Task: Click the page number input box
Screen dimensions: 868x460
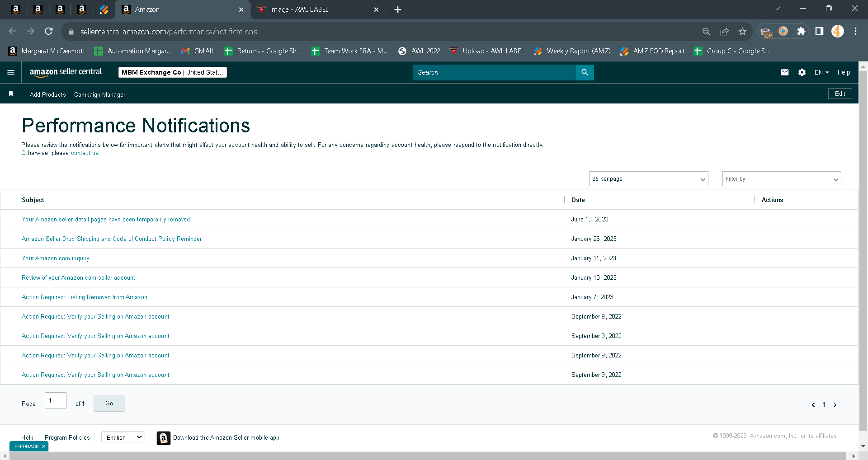Action: click(56, 400)
